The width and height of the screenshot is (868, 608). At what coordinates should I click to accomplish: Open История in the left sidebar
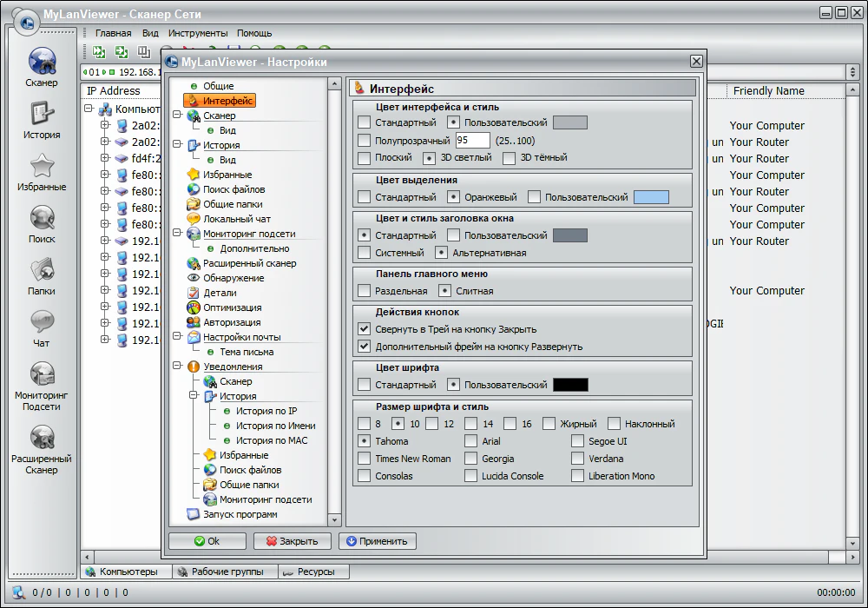coord(42,116)
